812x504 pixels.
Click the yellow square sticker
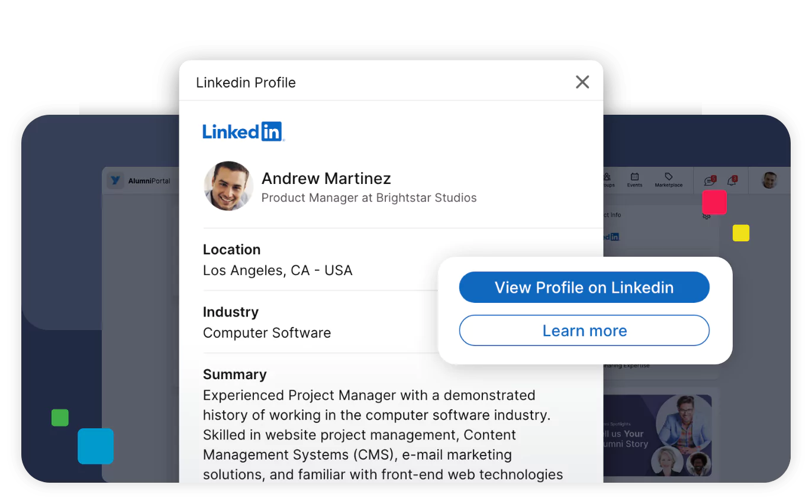click(x=740, y=233)
